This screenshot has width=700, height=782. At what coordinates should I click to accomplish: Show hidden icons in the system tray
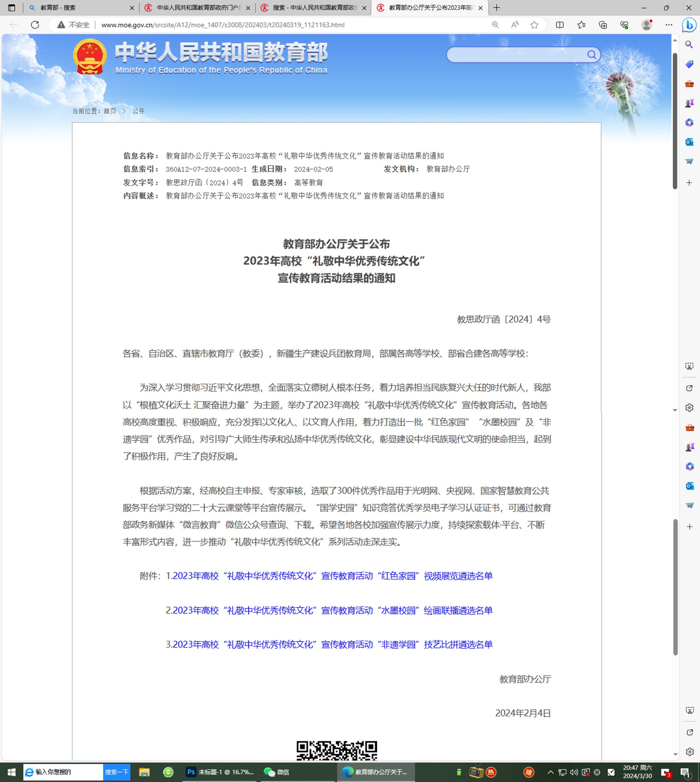coord(551,772)
